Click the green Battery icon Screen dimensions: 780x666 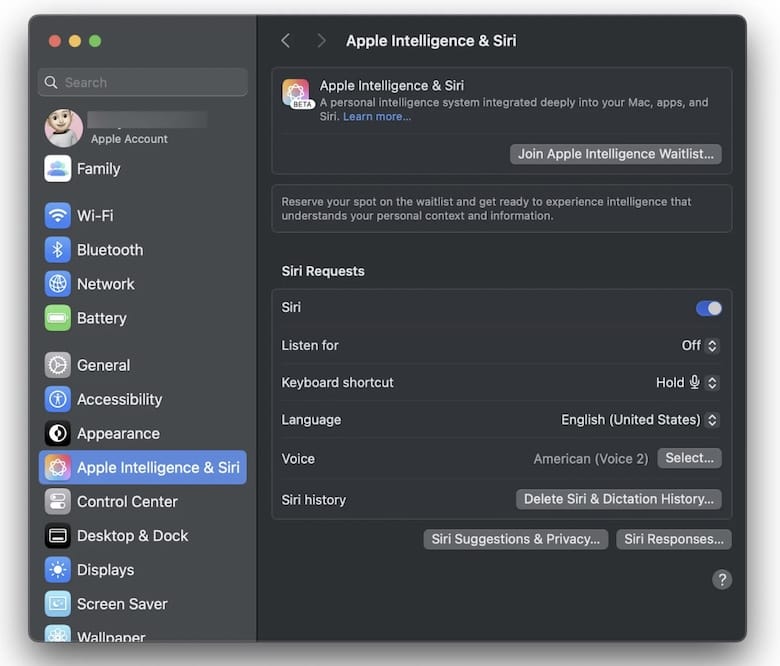(57, 318)
